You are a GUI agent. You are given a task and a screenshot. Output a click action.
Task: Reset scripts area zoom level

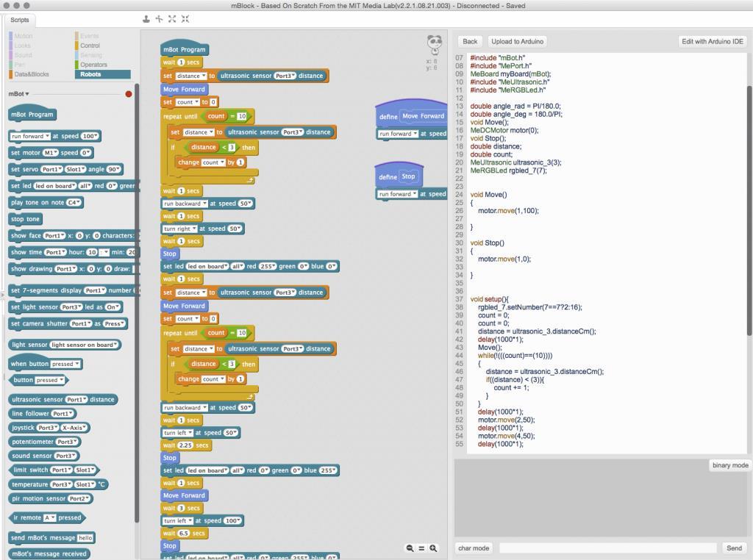coord(421,548)
